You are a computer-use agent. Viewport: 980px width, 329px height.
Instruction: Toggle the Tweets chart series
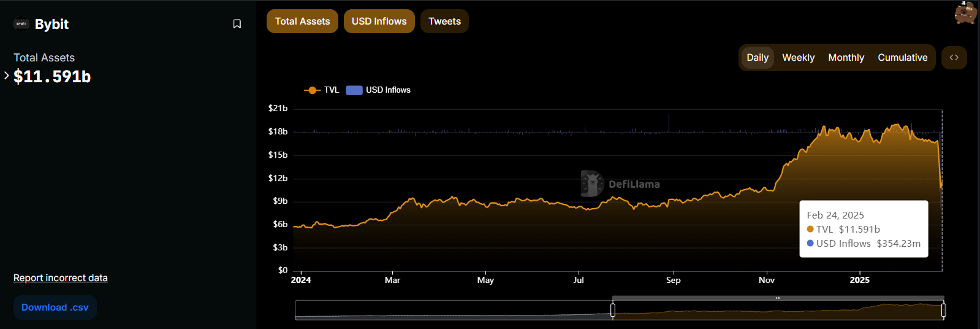pyautogui.click(x=444, y=21)
